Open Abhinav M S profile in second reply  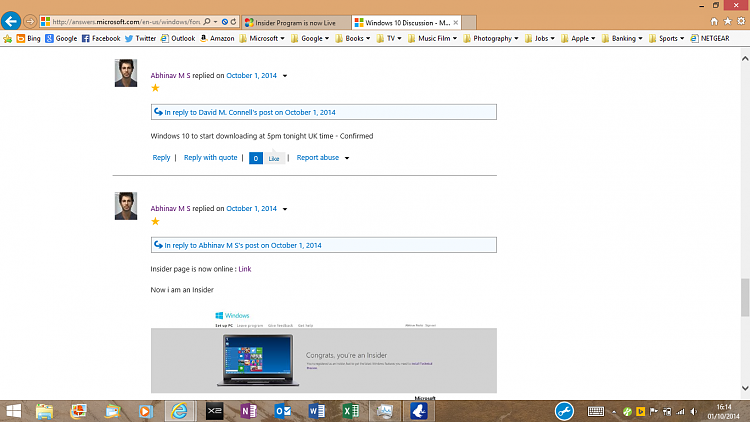pos(170,209)
